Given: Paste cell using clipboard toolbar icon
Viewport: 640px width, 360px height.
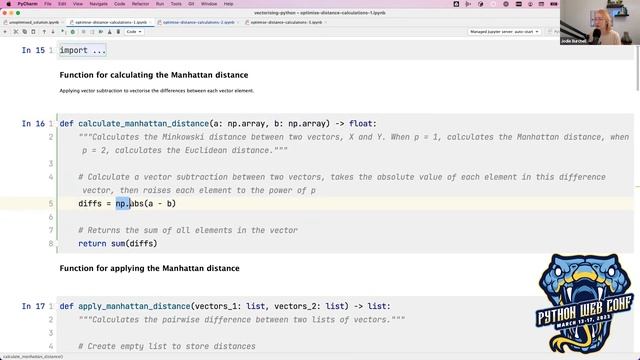Looking at the screenshot, I should [x=33, y=31].
